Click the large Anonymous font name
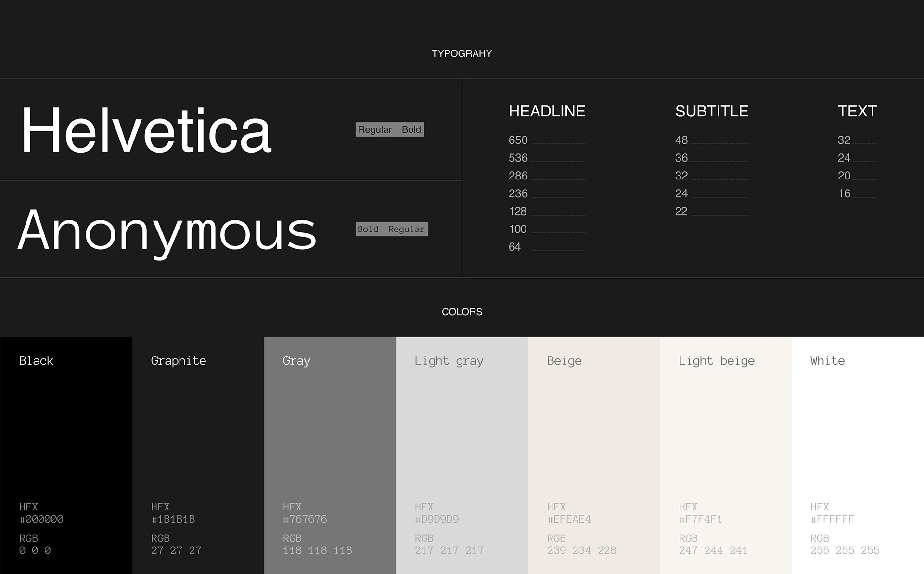The image size is (924, 574). tap(167, 231)
